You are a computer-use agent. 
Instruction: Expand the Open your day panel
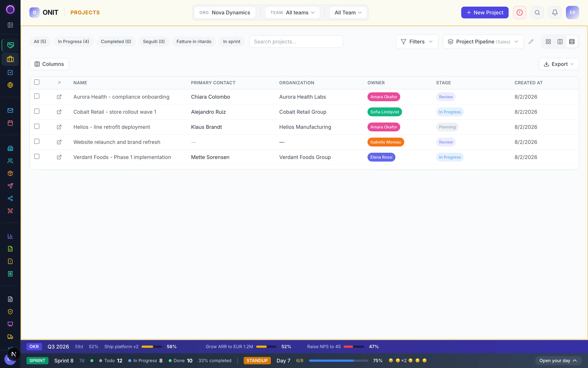558,360
